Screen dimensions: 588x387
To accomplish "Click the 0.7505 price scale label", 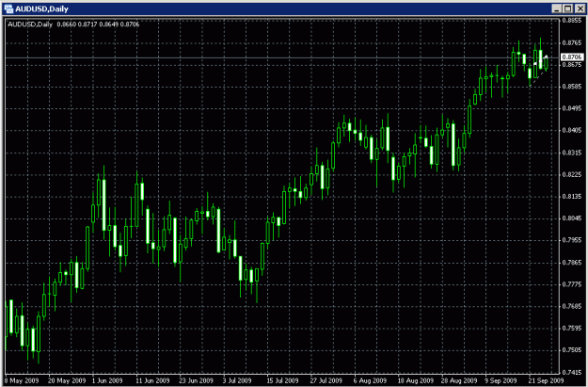I will click(572, 350).
